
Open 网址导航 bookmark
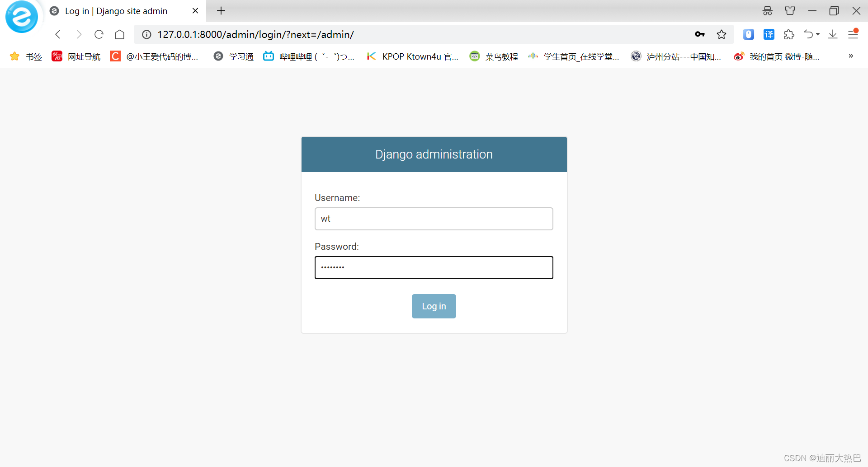76,56
